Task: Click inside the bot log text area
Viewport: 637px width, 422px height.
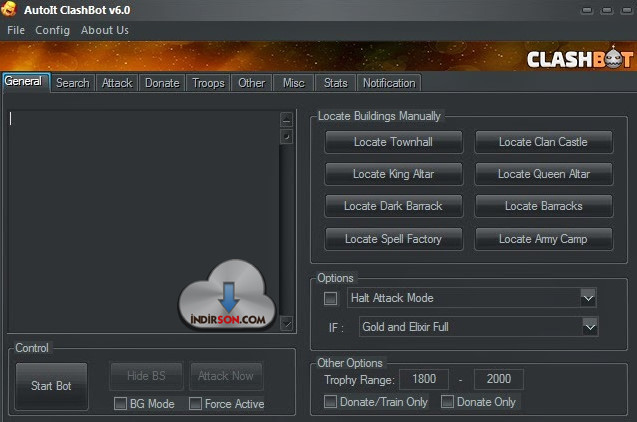Action: pyautogui.click(x=144, y=221)
